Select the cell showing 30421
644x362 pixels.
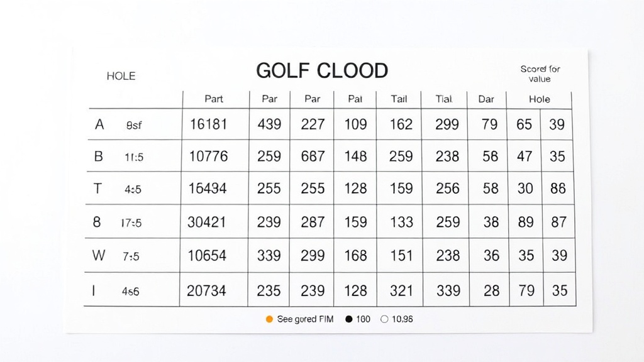click(207, 222)
